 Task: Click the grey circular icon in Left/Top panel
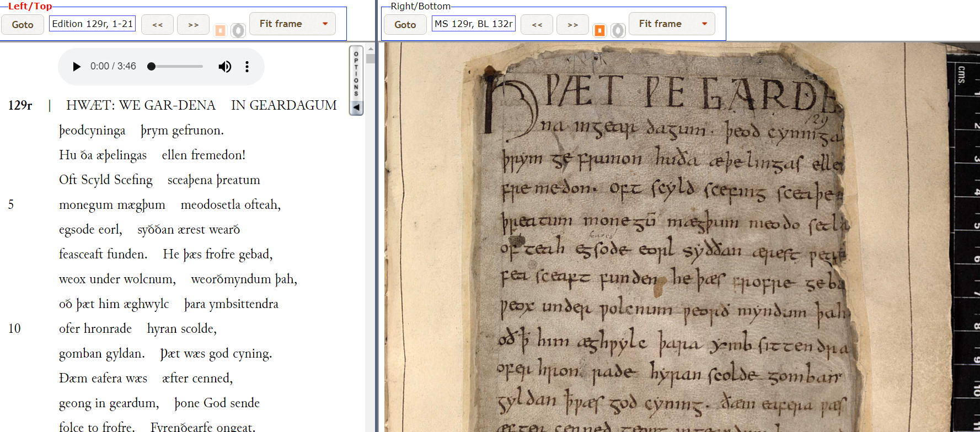pyautogui.click(x=238, y=30)
